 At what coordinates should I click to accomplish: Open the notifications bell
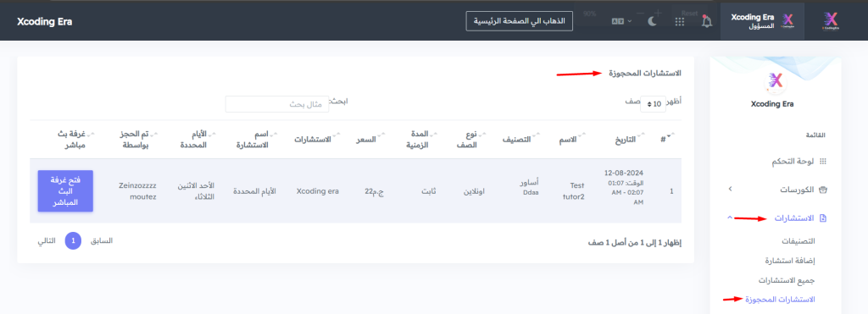(706, 21)
